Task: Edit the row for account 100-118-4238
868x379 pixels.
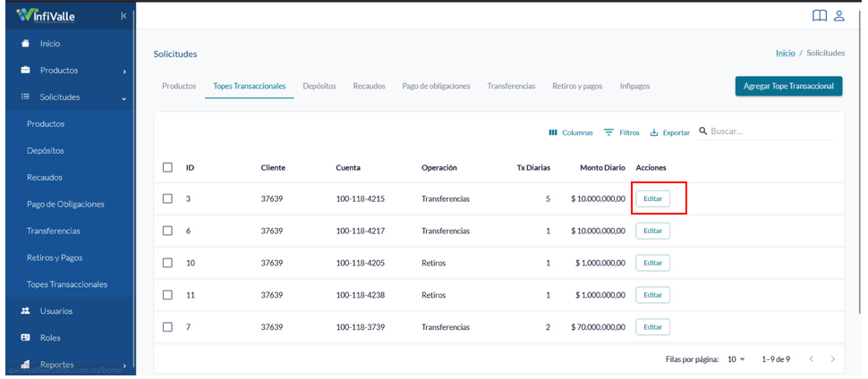Action: point(652,295)
